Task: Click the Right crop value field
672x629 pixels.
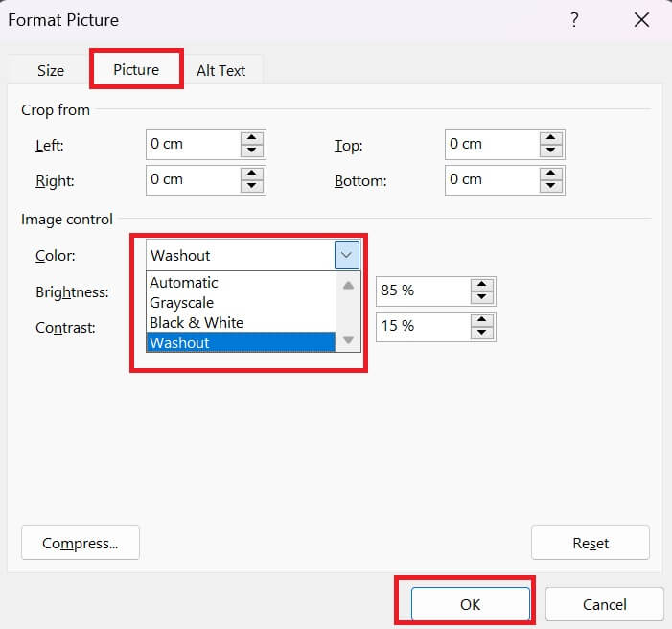Action: click(193, 180)
